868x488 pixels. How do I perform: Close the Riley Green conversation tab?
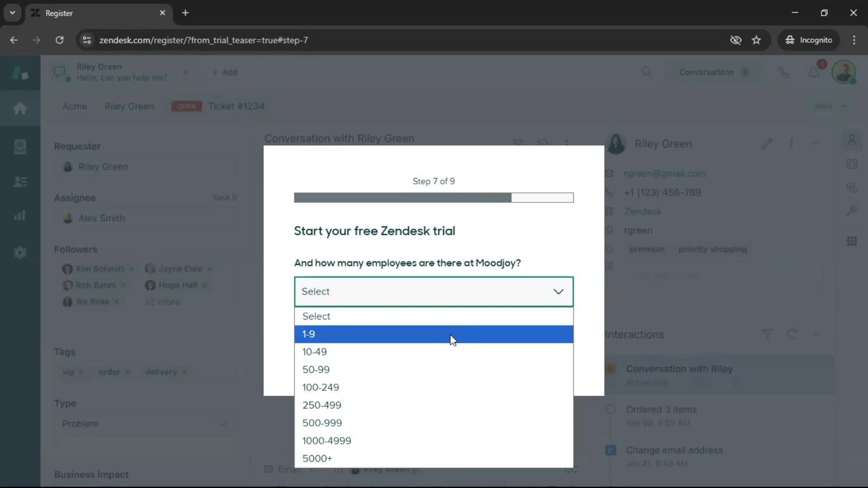[x=185, y=72]
